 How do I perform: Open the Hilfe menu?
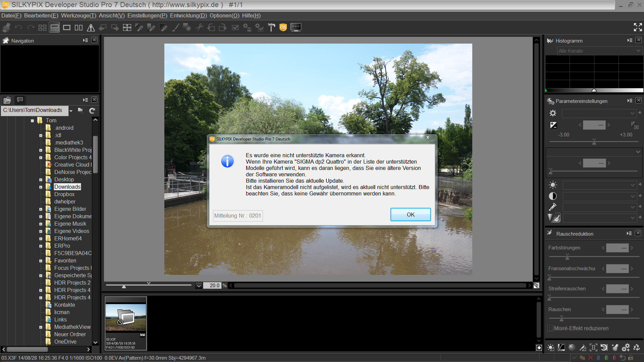251,16
